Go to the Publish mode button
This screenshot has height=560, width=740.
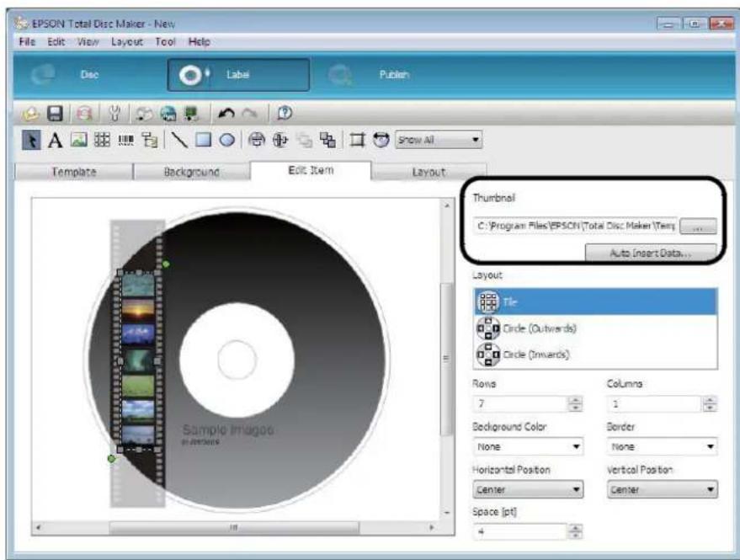point(377,75)
